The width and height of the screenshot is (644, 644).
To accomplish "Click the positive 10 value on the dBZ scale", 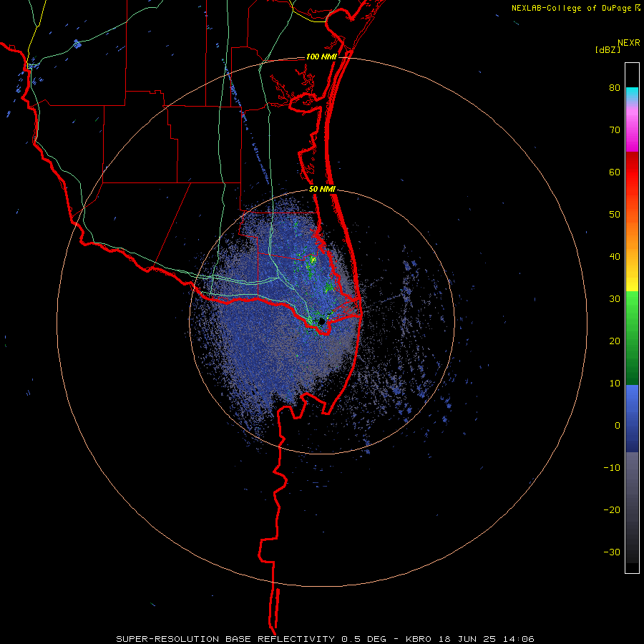I will point(615,384).
